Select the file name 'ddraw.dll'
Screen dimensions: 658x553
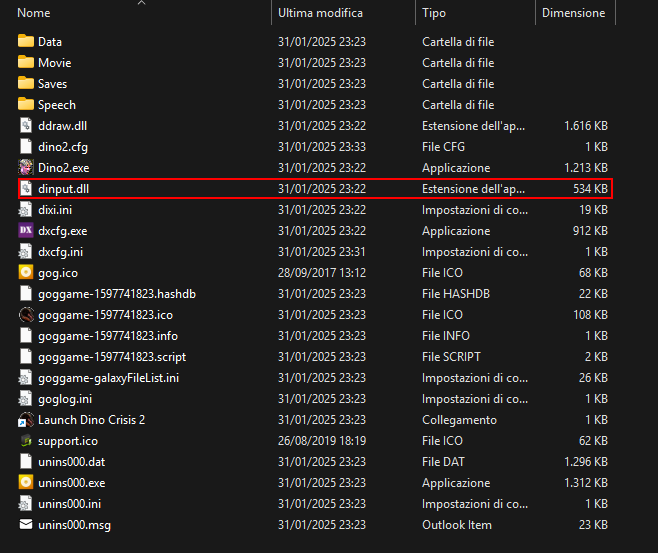pos(63,126)
